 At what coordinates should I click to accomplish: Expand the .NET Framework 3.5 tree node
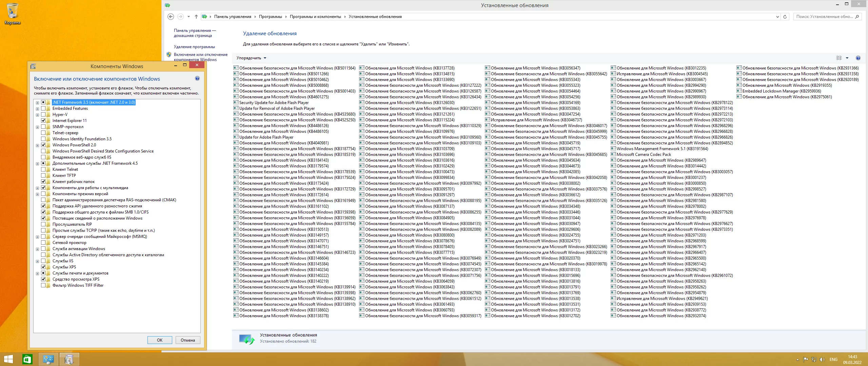tap(37, 102)
